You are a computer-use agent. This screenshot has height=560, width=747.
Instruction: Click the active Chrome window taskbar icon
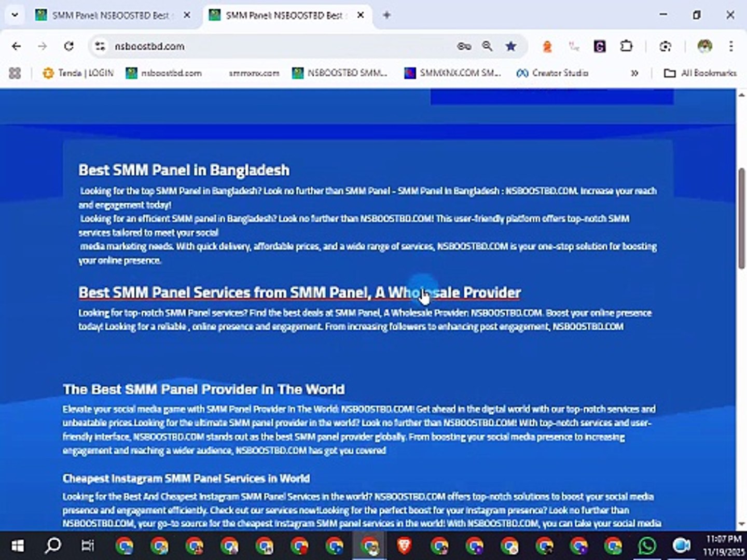(370, 546)
